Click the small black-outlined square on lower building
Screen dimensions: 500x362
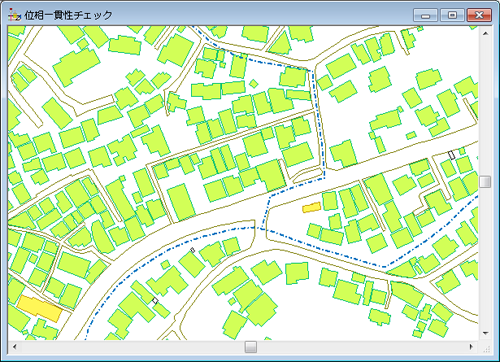[155, 301]
